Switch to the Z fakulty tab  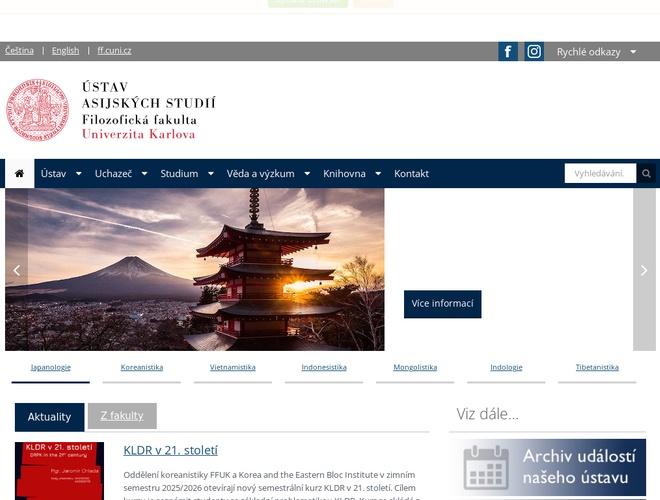click(x=122, y=416)
